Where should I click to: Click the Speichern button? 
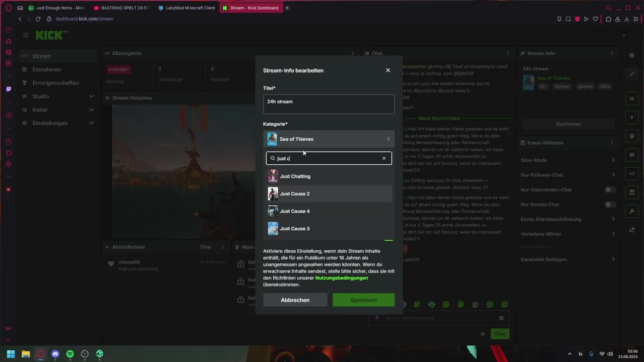[363, 300]
